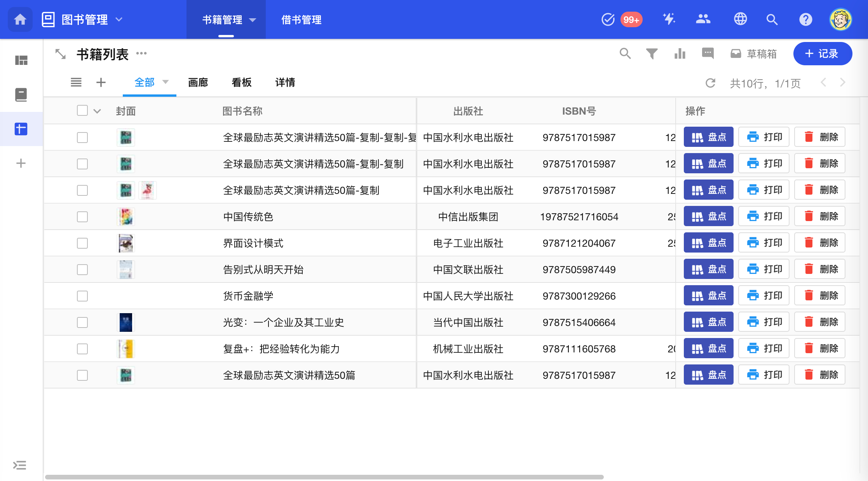Open the bar chart statistics icon
Screen dimensions: 868x481
680,54
